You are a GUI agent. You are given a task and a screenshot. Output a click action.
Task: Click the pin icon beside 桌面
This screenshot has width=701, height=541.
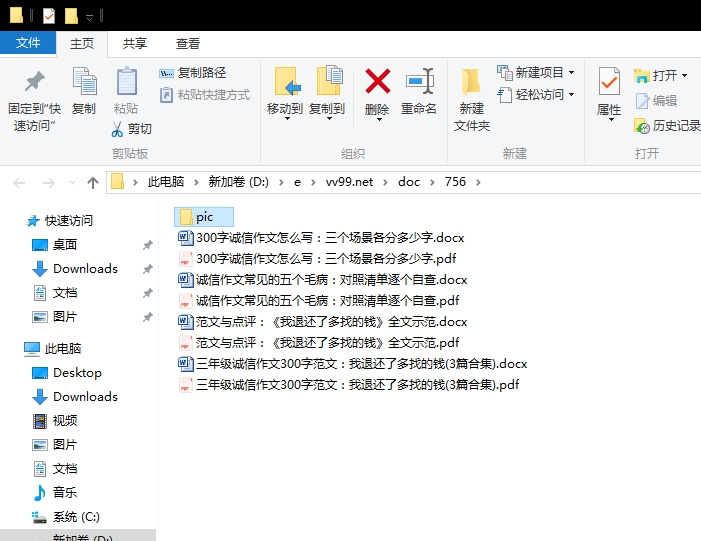pos(148,245)
